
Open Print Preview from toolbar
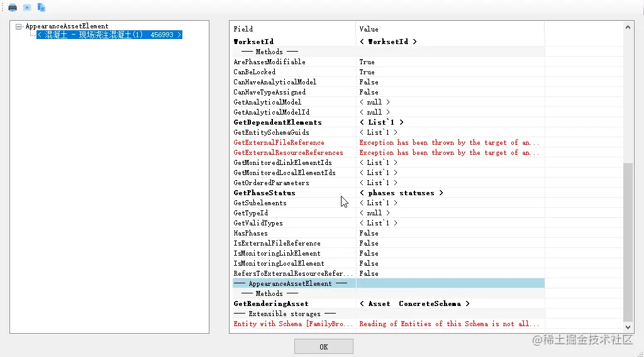point(27,8)
